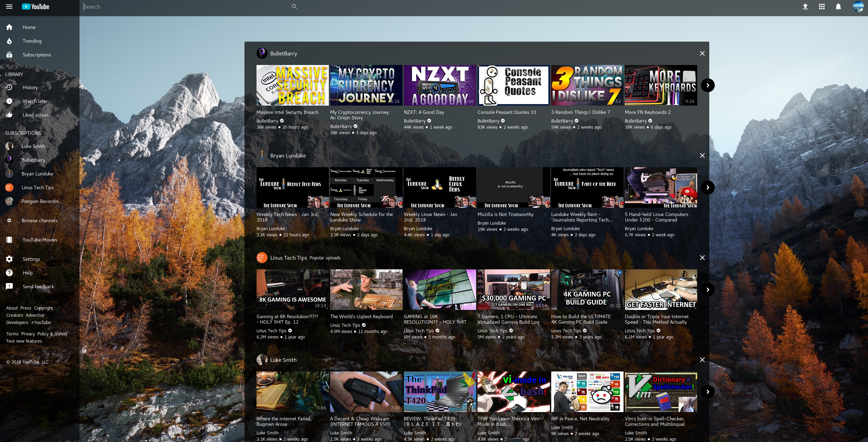Click title 'How to Build the ULTIMATE 4K Gaming PC'
The height and width of the screenshot is (442, 868).
point(581,319)
